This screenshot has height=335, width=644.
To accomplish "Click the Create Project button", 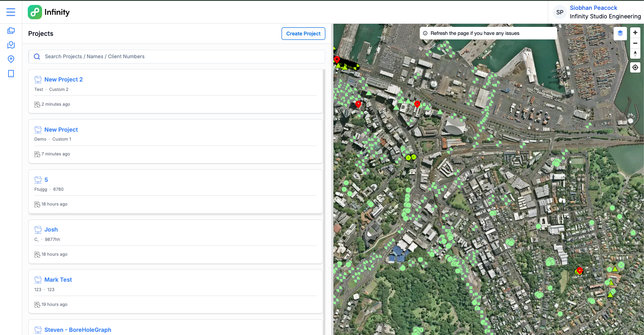I will pyautogui.click(x=303, y=34).
